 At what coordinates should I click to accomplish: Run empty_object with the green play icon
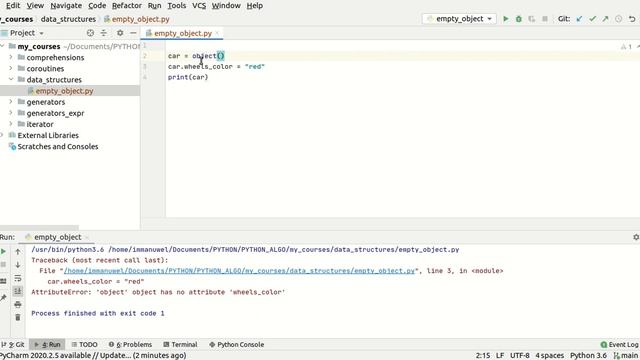tap(506, 19)
